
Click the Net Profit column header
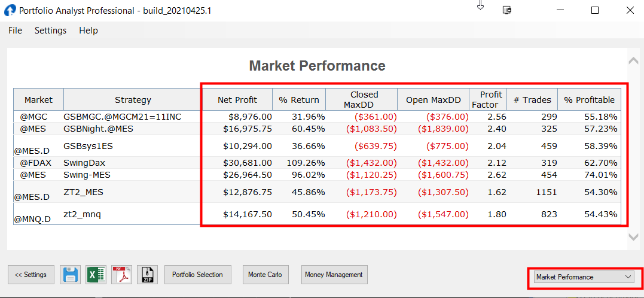pos(237,100)
